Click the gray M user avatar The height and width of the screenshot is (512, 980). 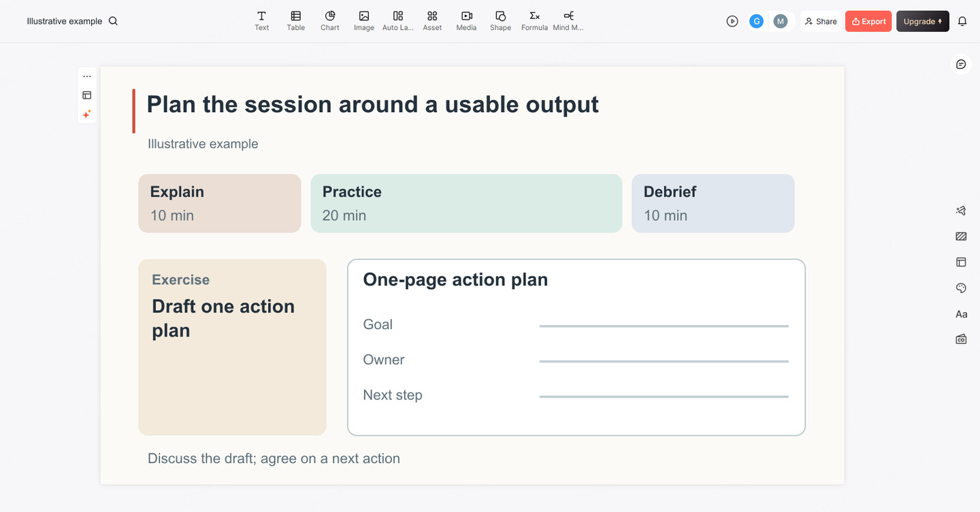tap(781, 21)
